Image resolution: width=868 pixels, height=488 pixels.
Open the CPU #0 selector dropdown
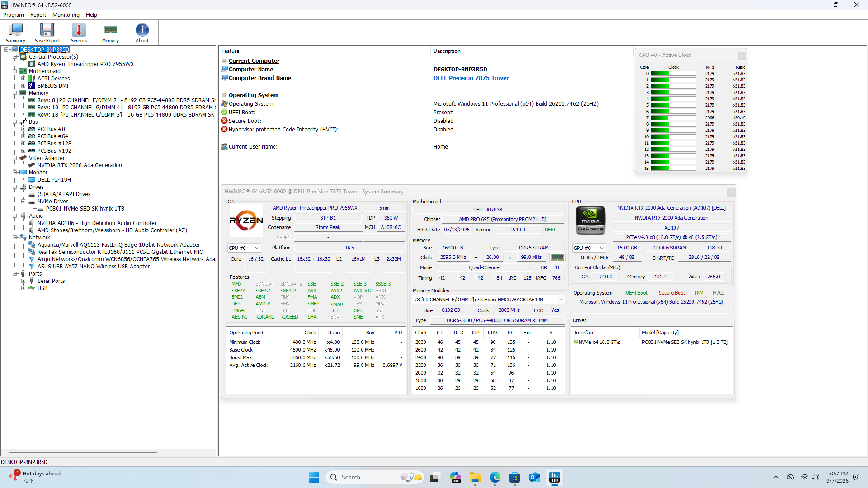point(244,248)
